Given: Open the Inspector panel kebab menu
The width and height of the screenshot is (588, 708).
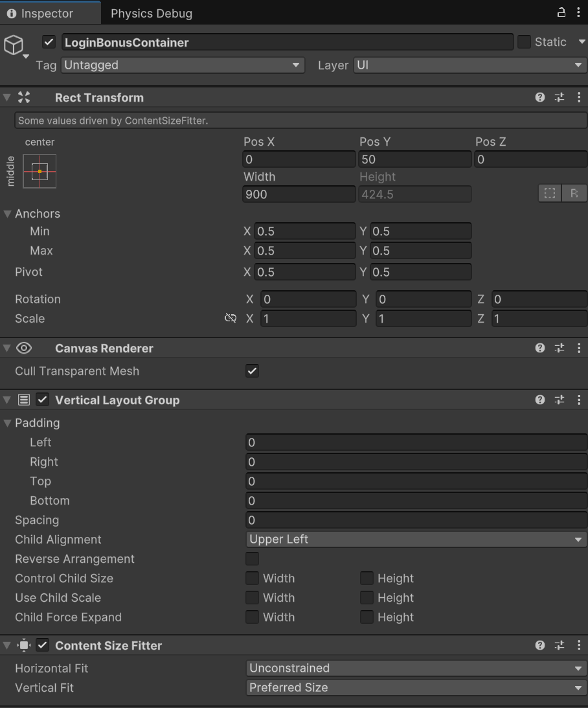Looking at the screenshot, I should click(578, 12).
